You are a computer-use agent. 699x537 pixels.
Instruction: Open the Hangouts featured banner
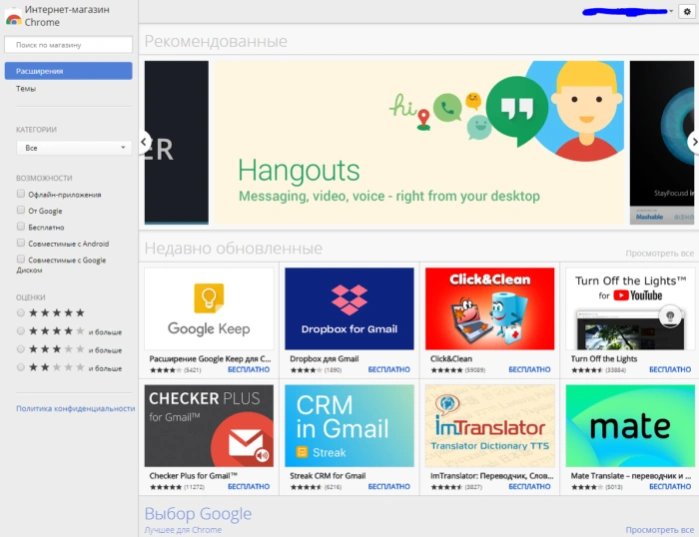419,142
